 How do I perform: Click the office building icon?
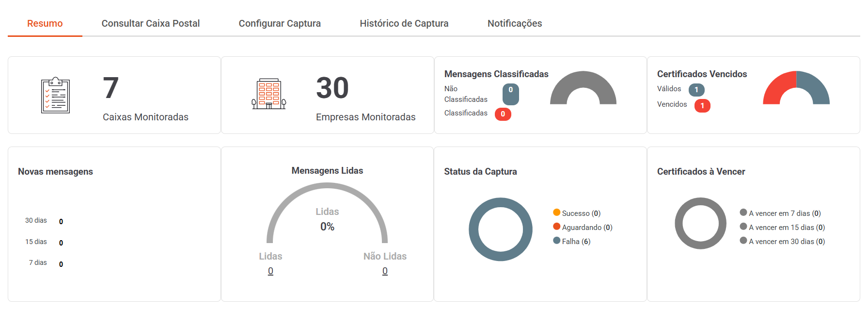pos(269,94)
